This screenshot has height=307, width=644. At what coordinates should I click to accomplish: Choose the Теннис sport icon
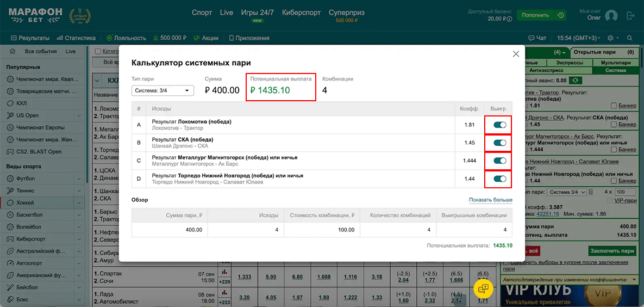point(10,191)
